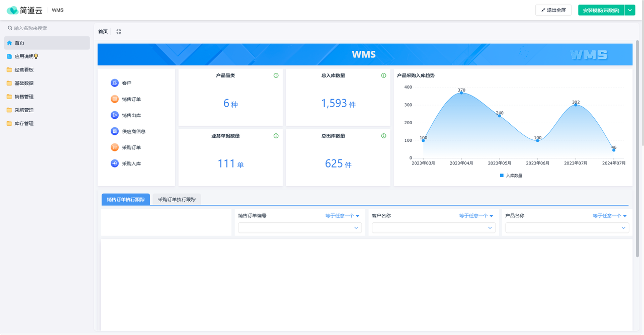Viewport: 644px width, 335px height.
Task: Expand 采购管理 folder in sidebar
Action: tap(47, 110)
